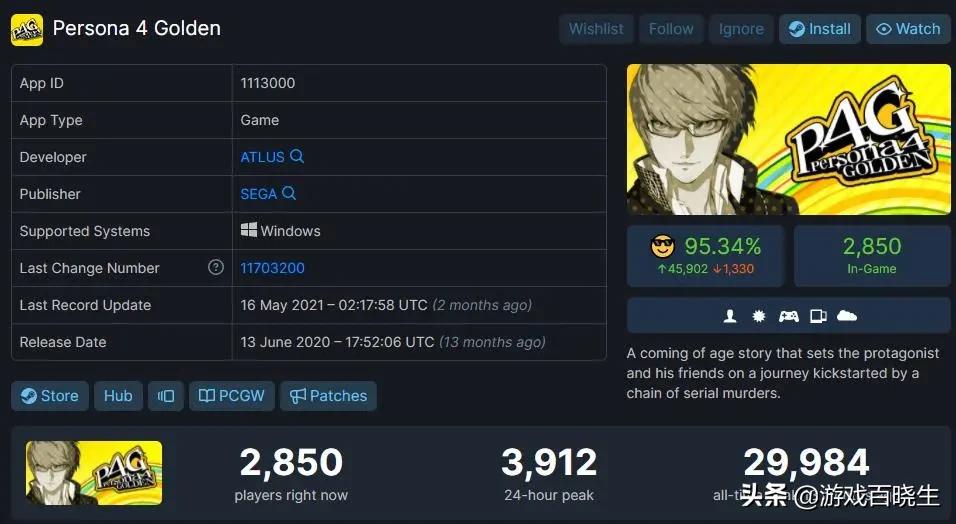Click the remote play device icon

pos(818,316)
